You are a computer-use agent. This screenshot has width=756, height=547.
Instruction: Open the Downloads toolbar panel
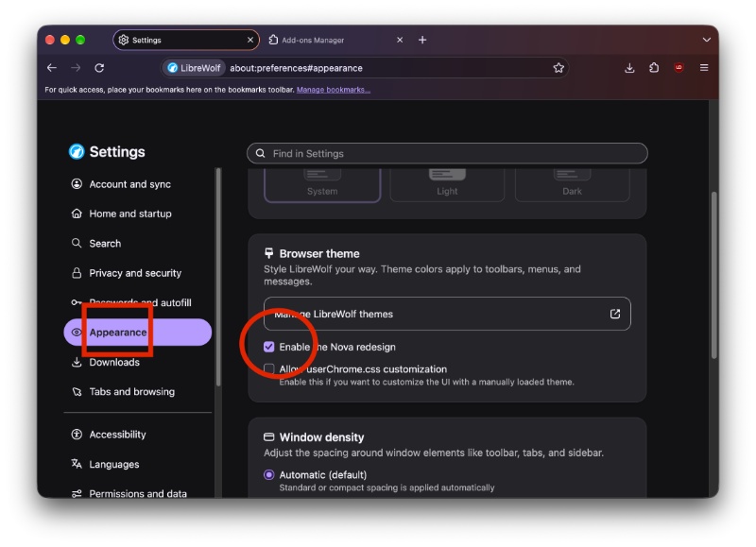(x=629, y=68)
